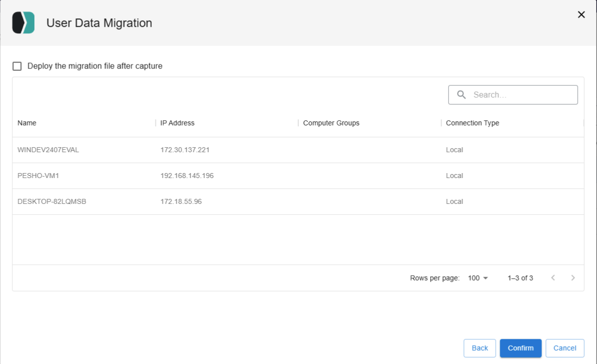597x364 pixels.
Task: Close the User Data Migration dialog
Action: pyautogui.click(x=581, y=15)
